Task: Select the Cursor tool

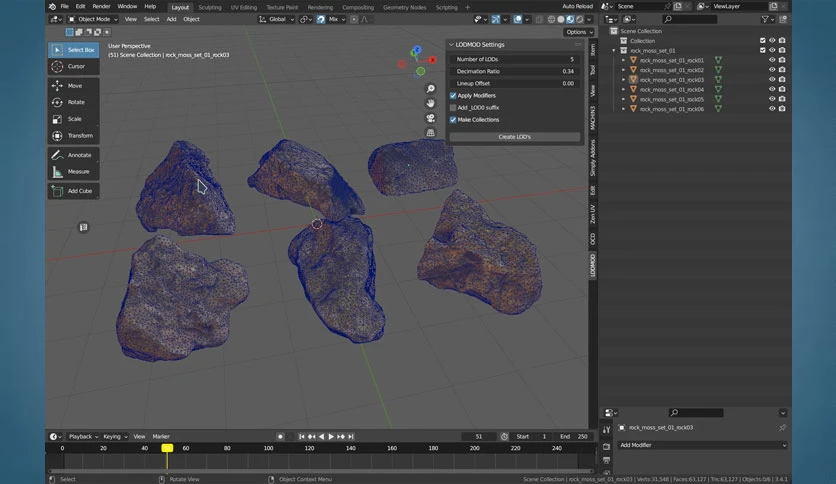Action: (x=74, y=66)
